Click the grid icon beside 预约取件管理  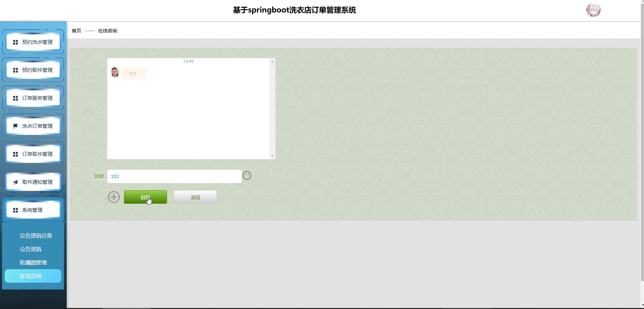pyautogui.click(x=15, y=70)
